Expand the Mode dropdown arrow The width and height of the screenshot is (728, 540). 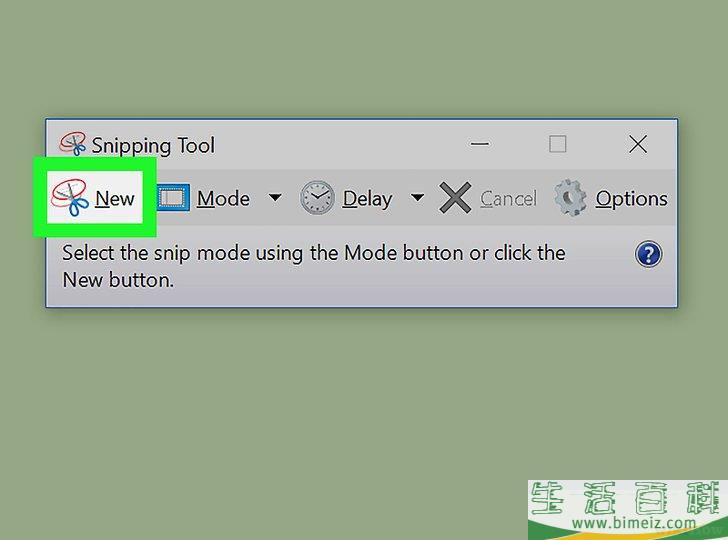click(275, 198)
